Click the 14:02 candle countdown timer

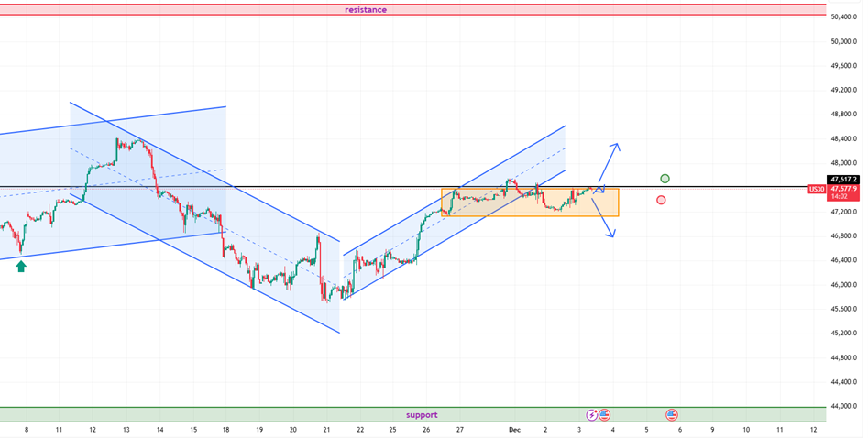coord(839,197)
